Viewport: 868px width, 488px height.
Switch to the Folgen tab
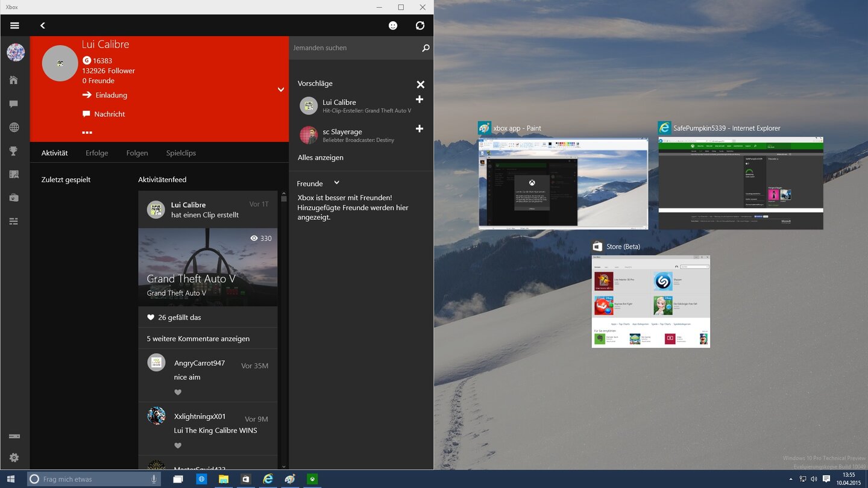tap(137, 153)
